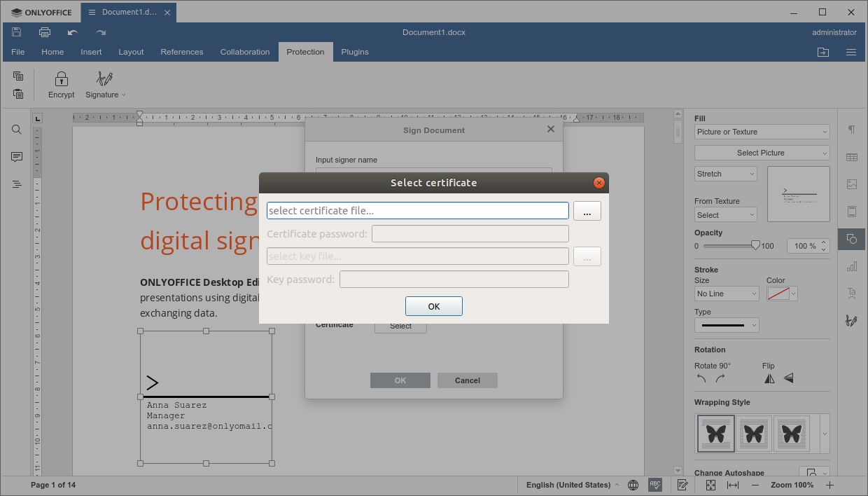This screenshot has width=868, height=496.
Task: Open Table settings in right sidebar
Action: click(852, 157)
